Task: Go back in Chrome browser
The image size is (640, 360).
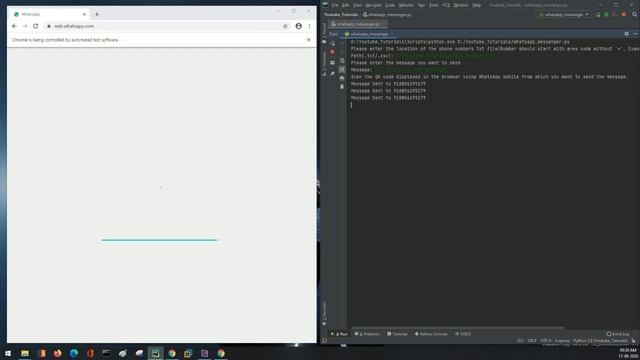Action: (x=14, y=26)
